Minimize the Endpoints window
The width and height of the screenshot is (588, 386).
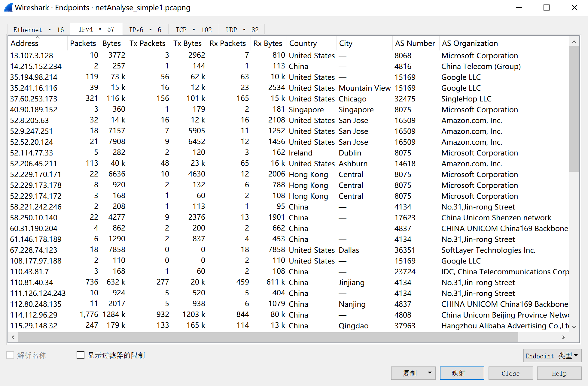pyautogui.click(x=519, y=8)
